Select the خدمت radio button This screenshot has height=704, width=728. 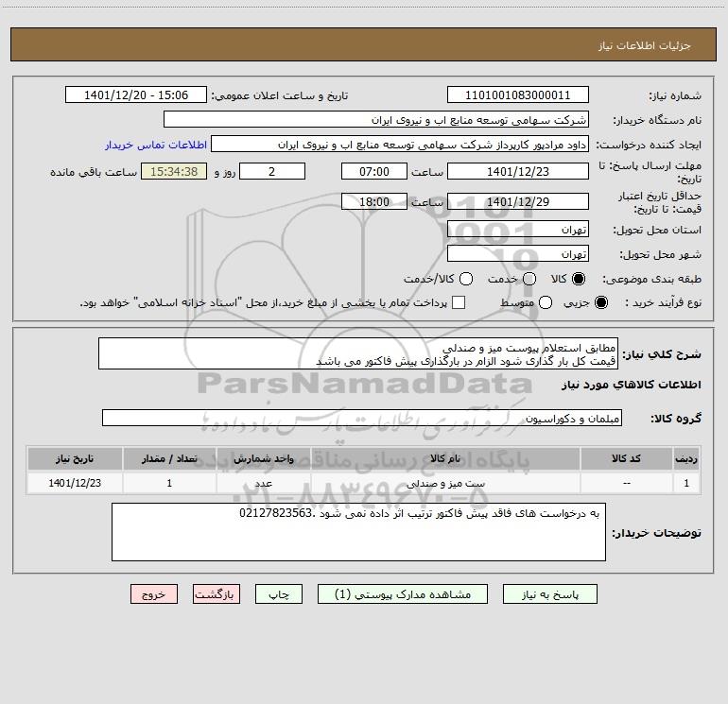[x=529, y=279]
